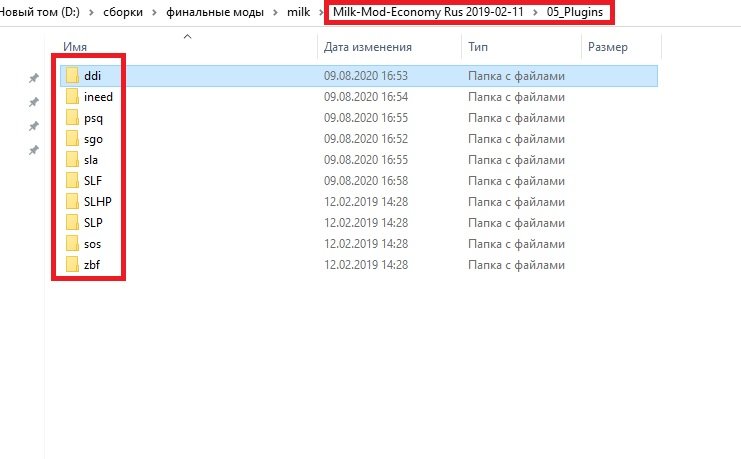This screenshot has height=459, width=741.
Task: Click the ineed folder icon
Action: pyautogui.click(x=72, y=97)
